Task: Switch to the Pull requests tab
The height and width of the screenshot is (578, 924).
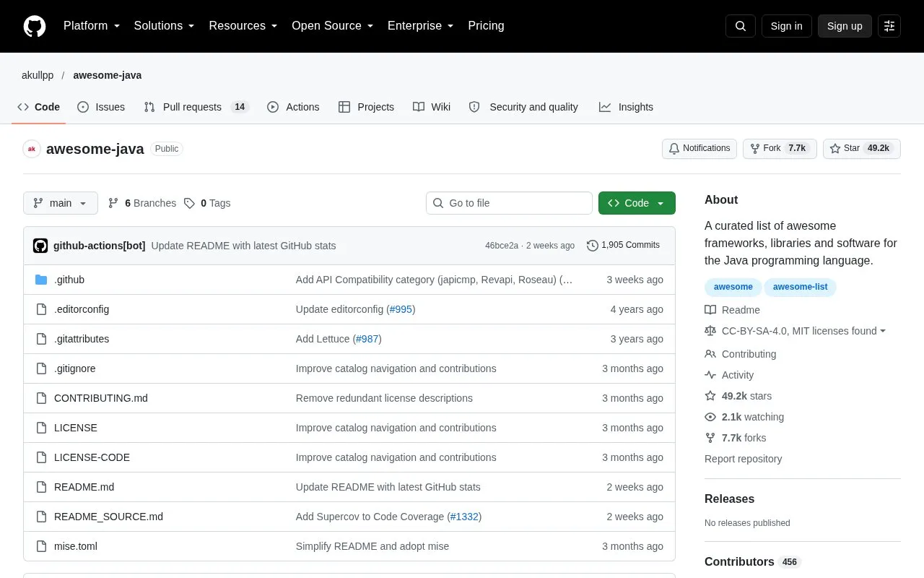Action: pyautogui.click(x=196, y=107)
